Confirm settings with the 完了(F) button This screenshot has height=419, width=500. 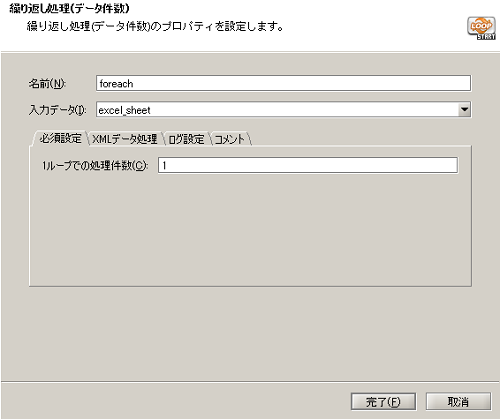383,402
